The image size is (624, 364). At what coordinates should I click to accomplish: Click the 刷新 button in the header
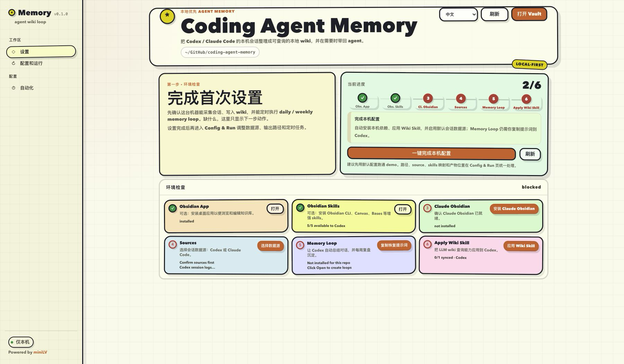pyautogui.click(x=494, y=14)
